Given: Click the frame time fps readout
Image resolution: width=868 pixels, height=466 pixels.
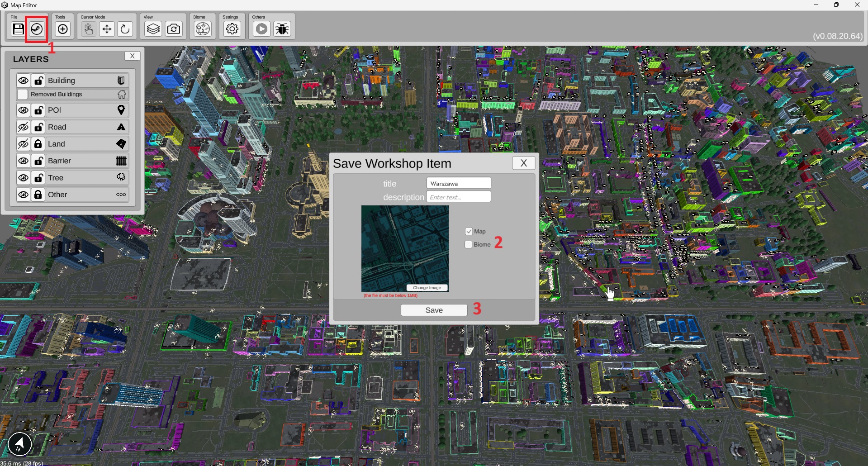Looking at the screenshot, I should coord(22,463).
